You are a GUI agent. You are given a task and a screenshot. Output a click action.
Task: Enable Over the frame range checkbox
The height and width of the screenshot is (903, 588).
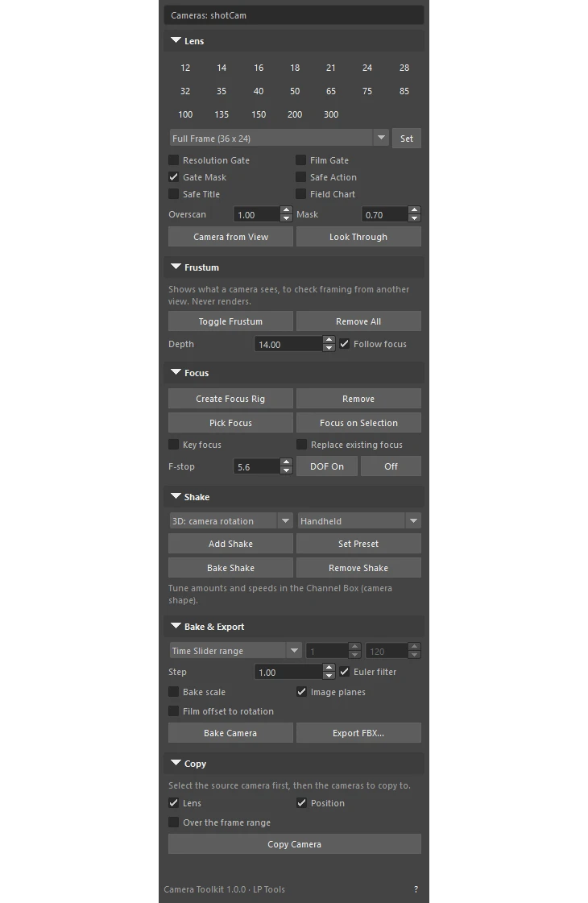(173, 822)
